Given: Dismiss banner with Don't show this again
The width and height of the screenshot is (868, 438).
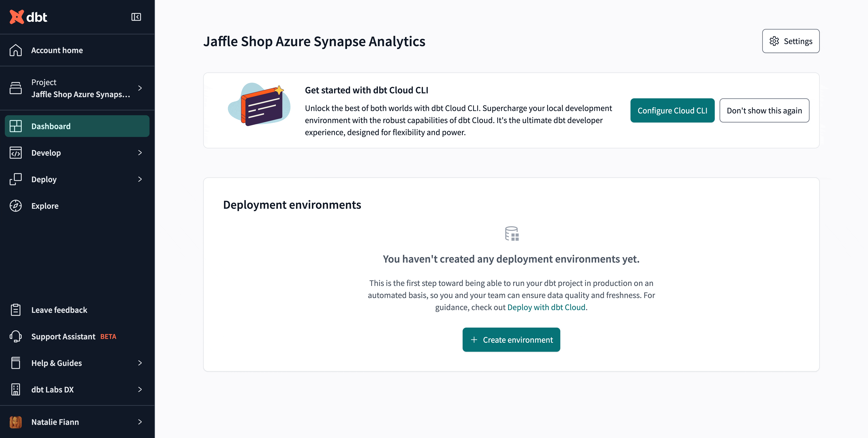Looking at the screenshot, I should point(764,111).
